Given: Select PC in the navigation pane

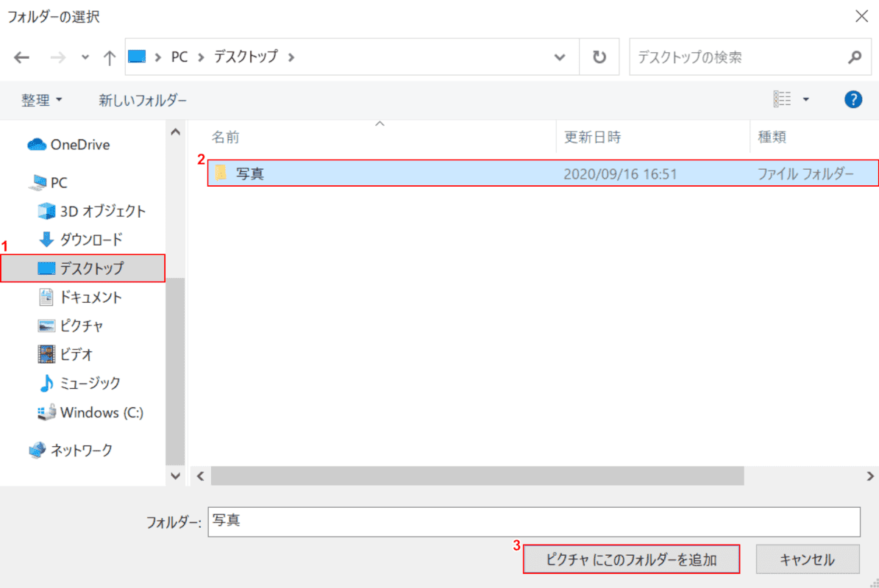Looking at the screenshot, I should (59, 182).
